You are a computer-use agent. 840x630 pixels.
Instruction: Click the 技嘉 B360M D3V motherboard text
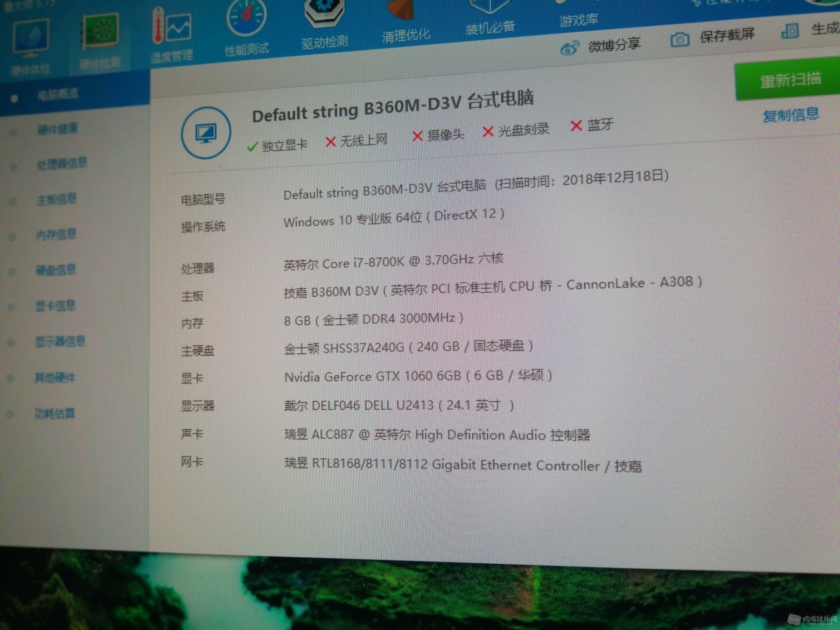point(493,287)
